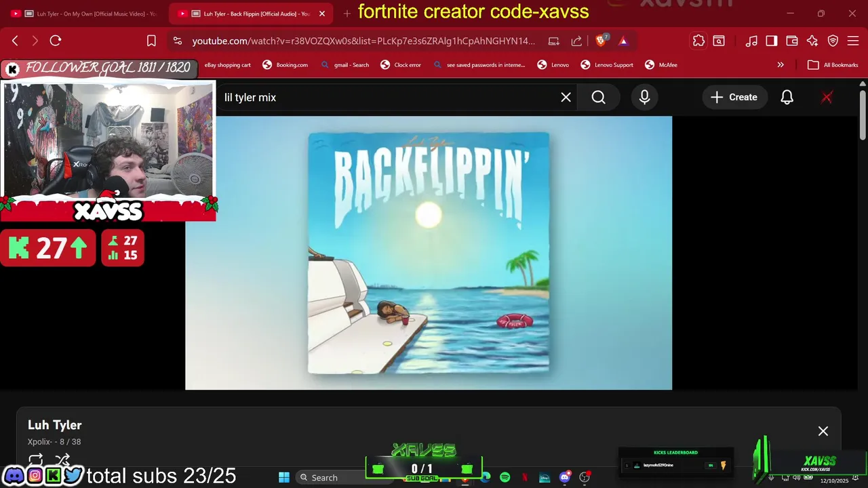This screenshot has width=868, height=488.
Task: Open the 'Clock error' bookmark
Action: tap(401, 65)
